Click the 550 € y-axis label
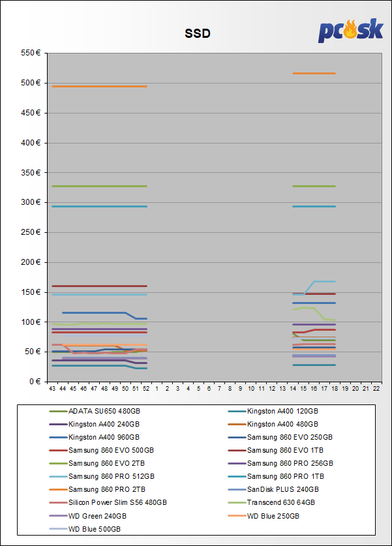This screenshot has width=392, height=546. [31, 53]
